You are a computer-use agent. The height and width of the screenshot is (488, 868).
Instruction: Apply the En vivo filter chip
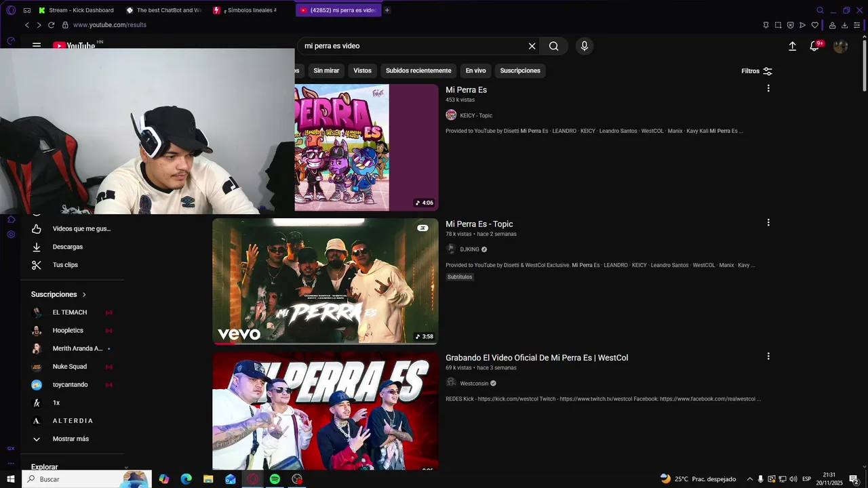pyautogui.click(x=475, y=70)
